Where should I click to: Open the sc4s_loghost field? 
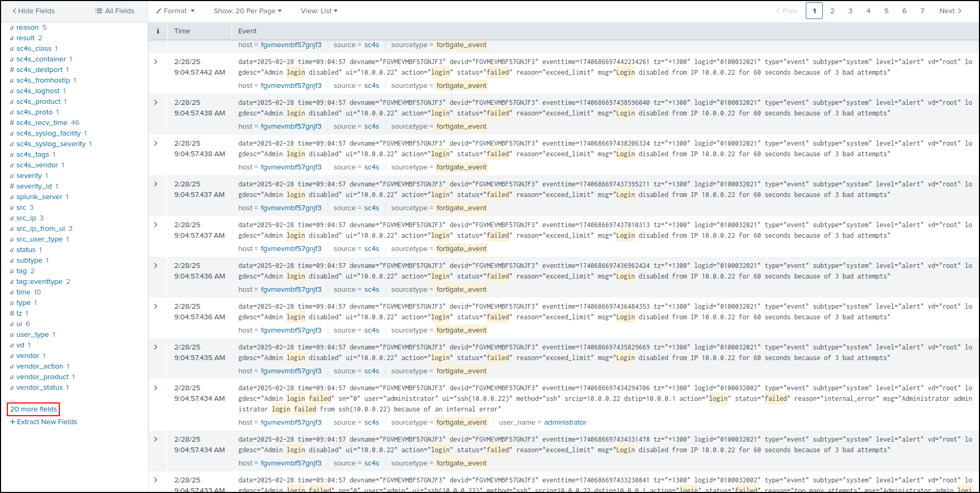[38, 91]
